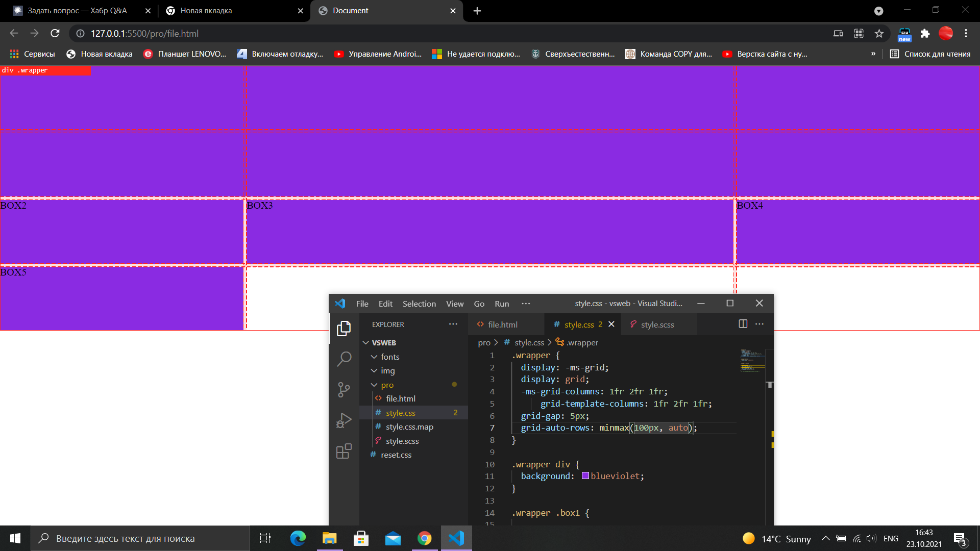
Task: Open the Run and Debug view in VS Code
Action: [x=344, y=420]
